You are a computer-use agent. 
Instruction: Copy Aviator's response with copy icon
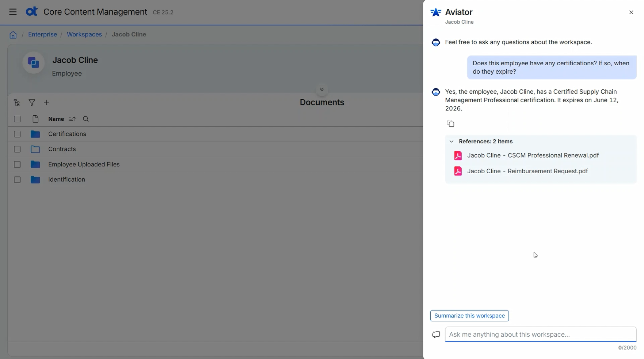(x=451, y=124)
